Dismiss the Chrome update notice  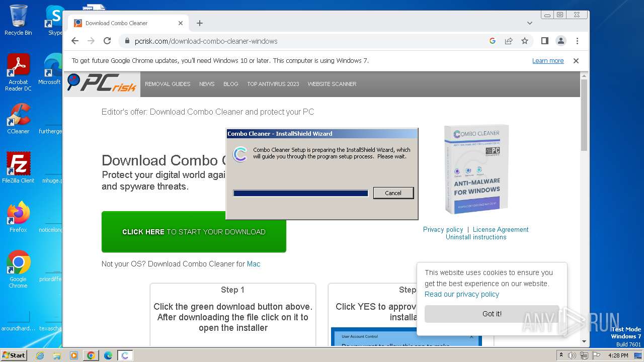[576, 61]
